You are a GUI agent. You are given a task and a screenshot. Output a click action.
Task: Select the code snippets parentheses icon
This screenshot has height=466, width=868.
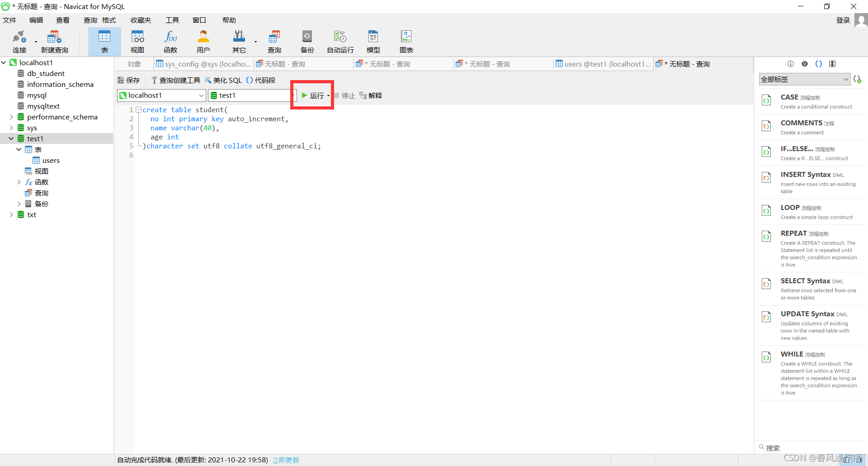click(819, 64)
